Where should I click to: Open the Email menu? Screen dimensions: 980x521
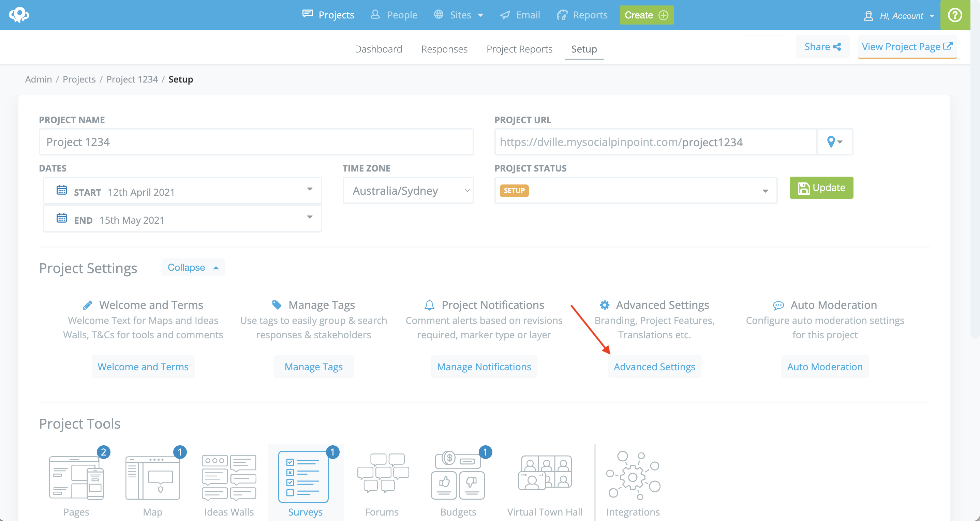520,15
